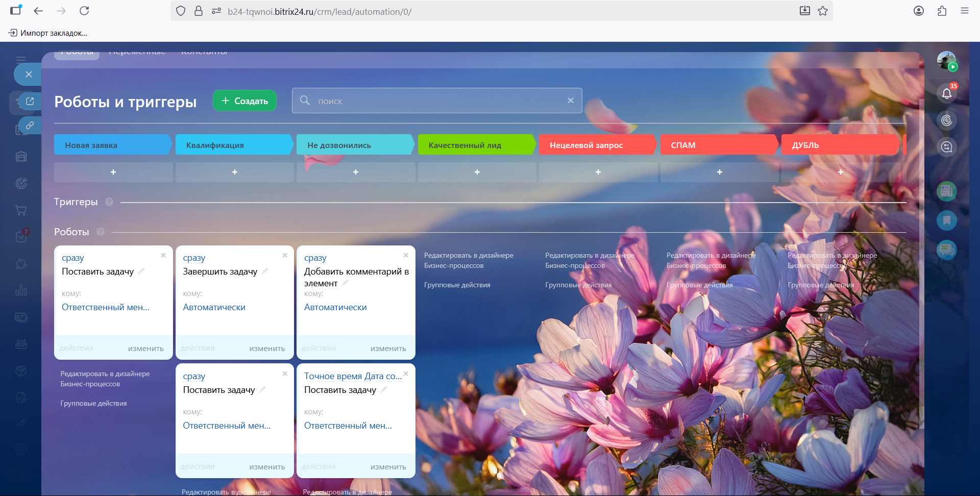Image resolution: width=980 pixels, height=496 pixels.
Task: Click изменить on Добавить комментарий в элемент robot
Action: (388, 349)
